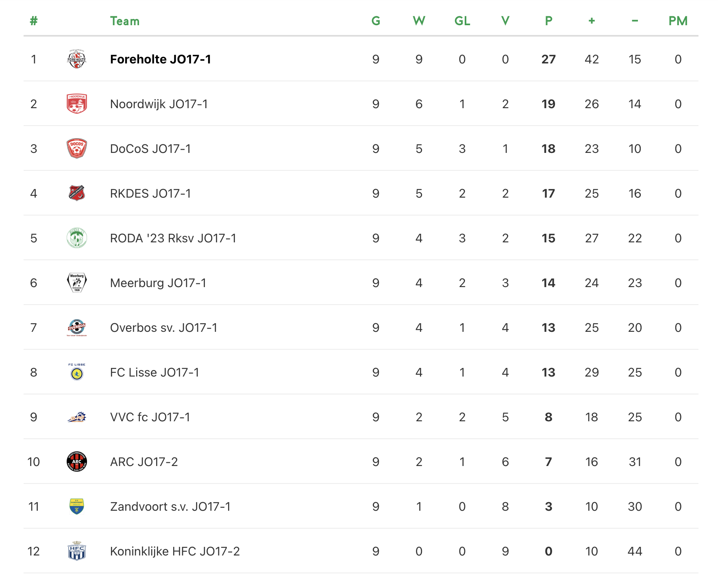Image resolution: width=718 pixels, height=588 pixels.
Task: Click the PM column header
Action: click(x=678, y=21)
